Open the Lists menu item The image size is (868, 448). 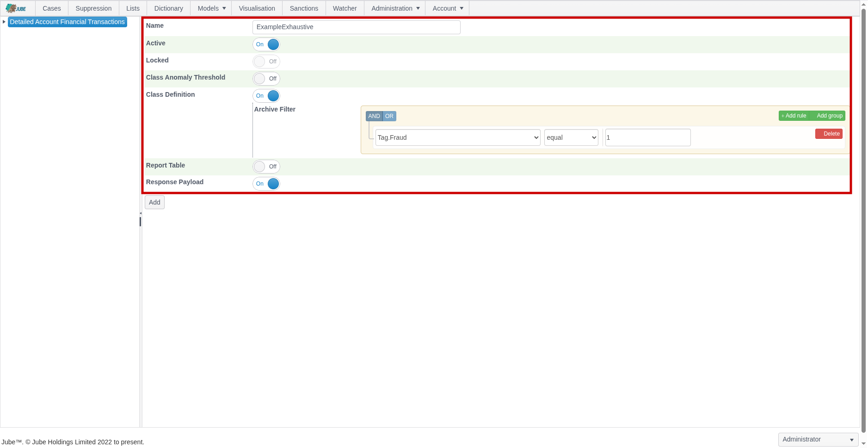point(133,8)
